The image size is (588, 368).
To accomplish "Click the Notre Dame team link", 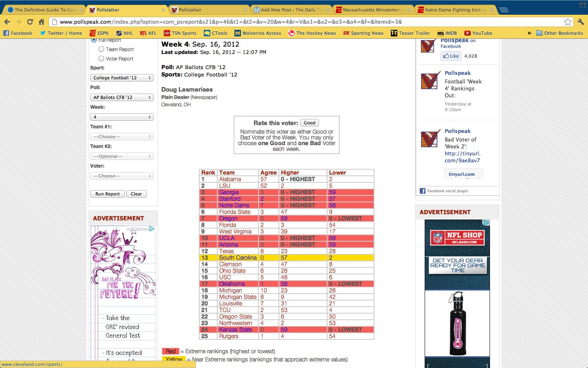I will (x=234, y=205).
